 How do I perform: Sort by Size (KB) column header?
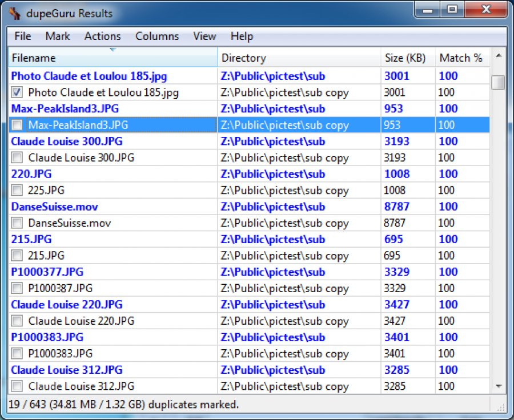pos(408,58)
